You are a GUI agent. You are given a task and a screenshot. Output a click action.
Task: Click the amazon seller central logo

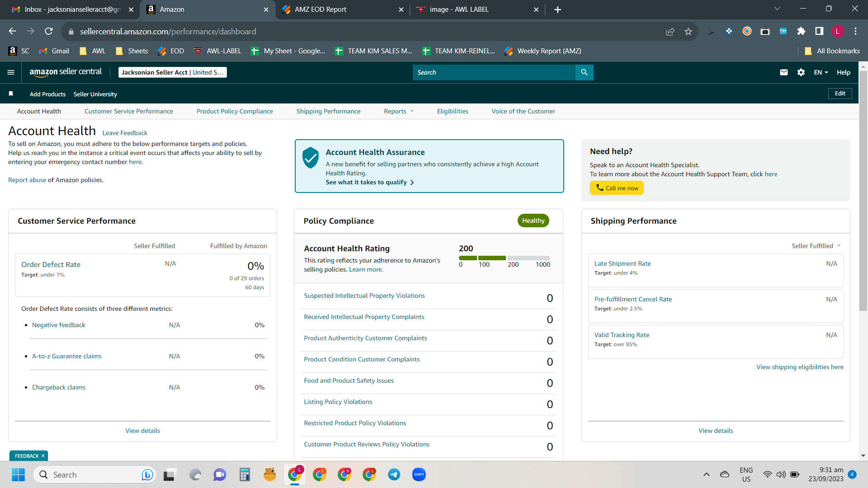coord(66,72)
